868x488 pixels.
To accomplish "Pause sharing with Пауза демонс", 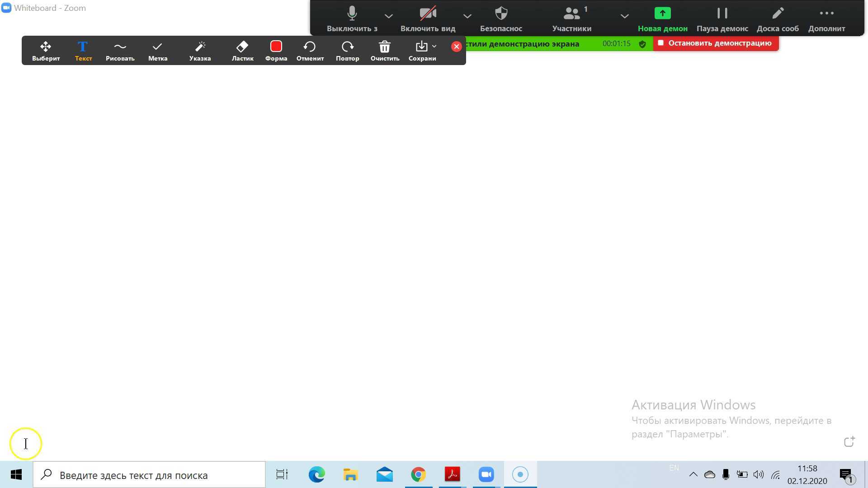I will (722, 19).
